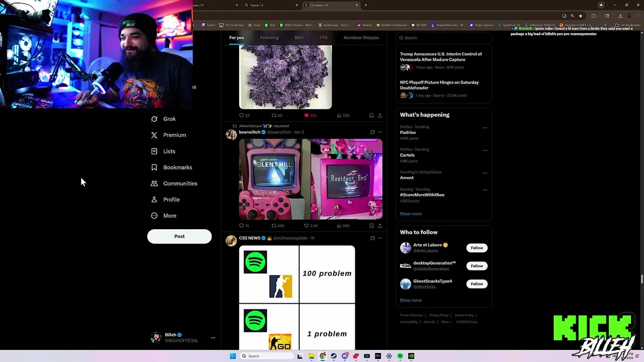Image resolution: width=644 pixels, height=362 pixels.
Task: Bookmark the purple leaves post
Action: pos(371,115)
